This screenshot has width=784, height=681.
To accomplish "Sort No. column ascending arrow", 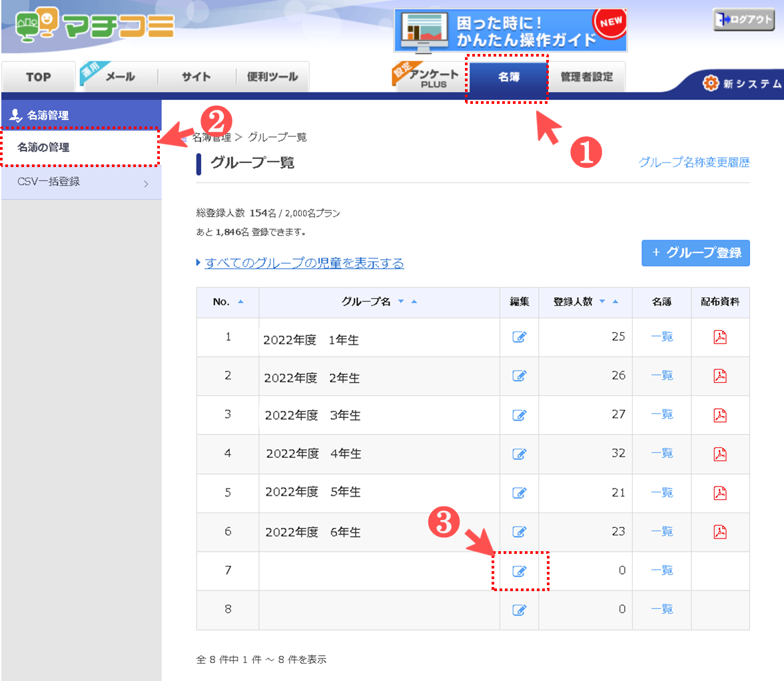I will click(240, 302).
